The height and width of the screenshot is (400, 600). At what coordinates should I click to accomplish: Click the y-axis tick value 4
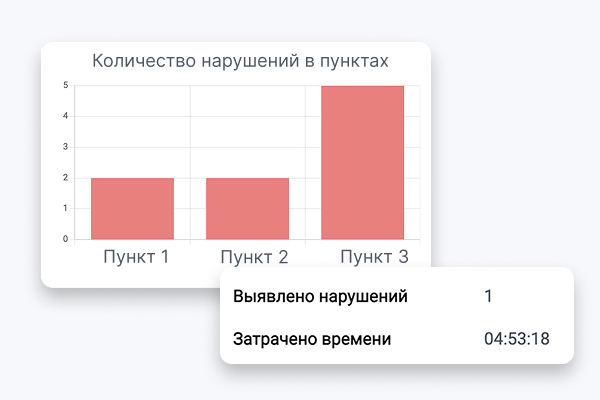pos(66,116)
